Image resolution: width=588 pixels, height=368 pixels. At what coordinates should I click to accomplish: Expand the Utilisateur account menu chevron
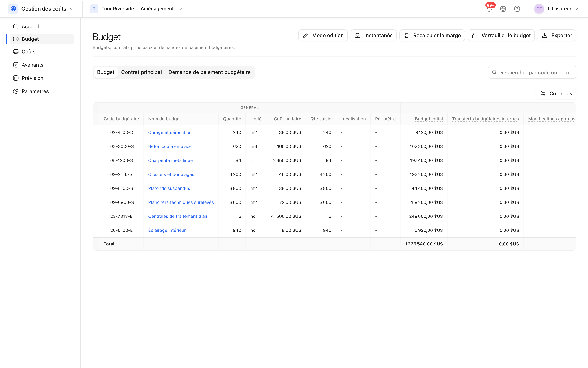(576, 9)
